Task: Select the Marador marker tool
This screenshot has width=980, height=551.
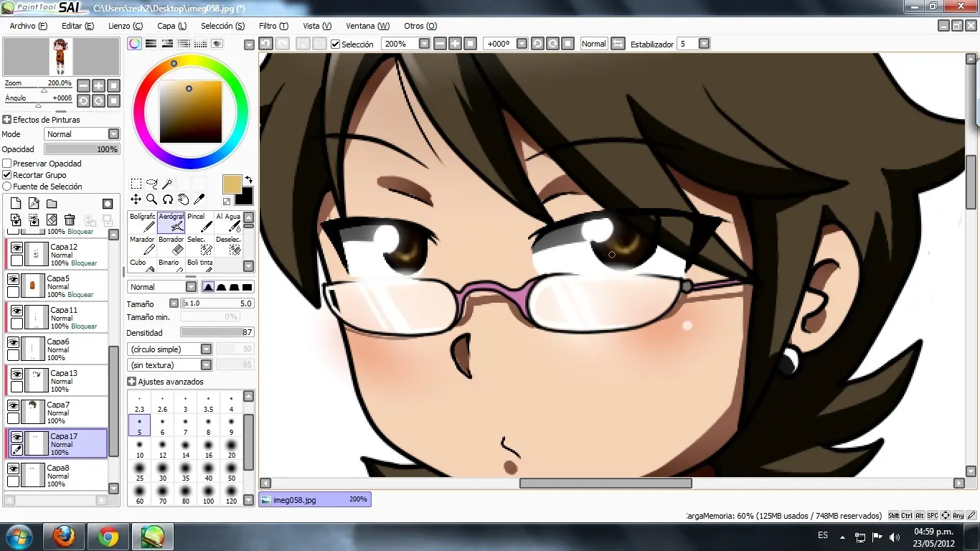Action: 142,245
